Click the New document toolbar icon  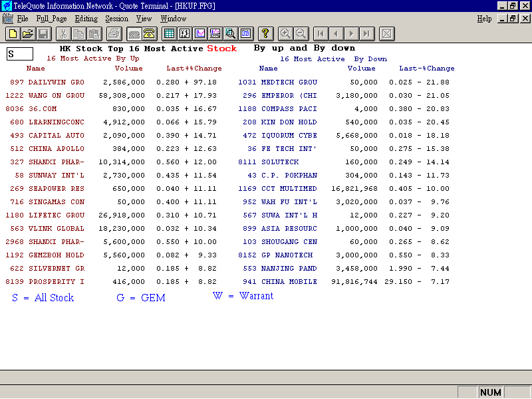[x=13, y=34]
